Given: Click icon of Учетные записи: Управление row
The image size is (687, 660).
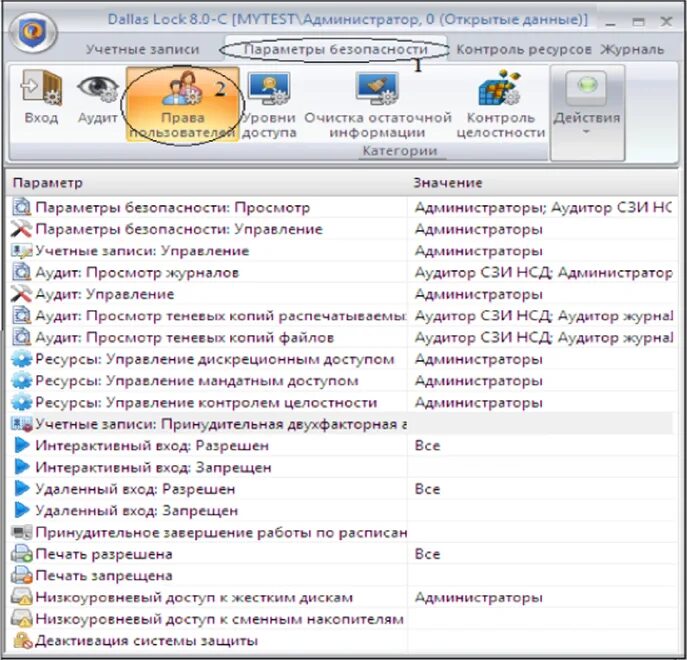Looking at the screenshot, I should coord(21,251).
